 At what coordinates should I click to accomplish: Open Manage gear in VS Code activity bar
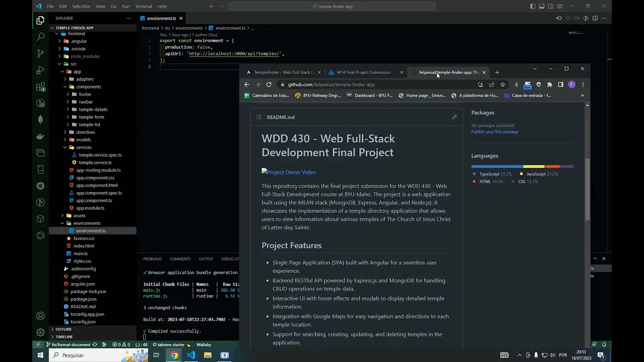(x=40, y=332)
